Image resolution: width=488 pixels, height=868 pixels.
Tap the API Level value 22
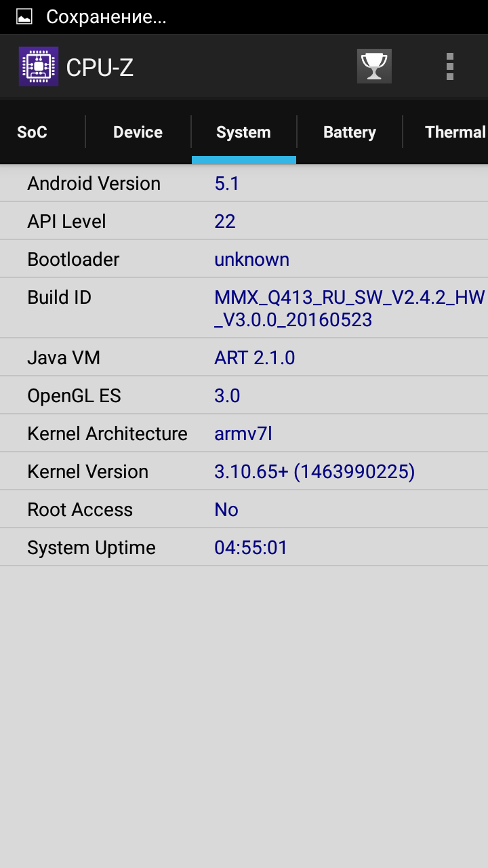225,222
